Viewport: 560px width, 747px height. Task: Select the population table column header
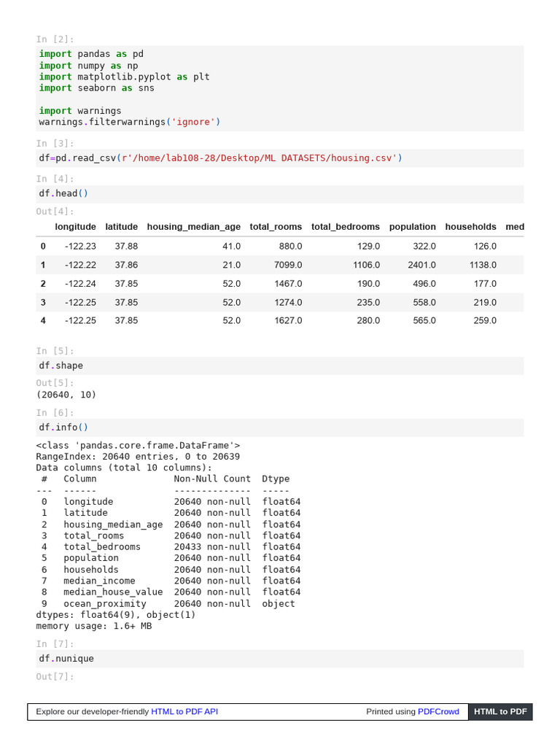[413, 227]
